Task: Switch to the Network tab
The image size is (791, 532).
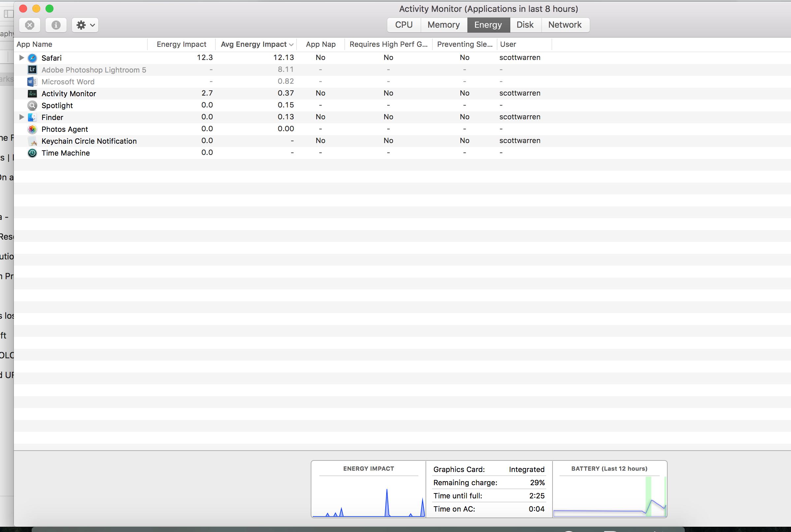Action: tap(565, 25)
